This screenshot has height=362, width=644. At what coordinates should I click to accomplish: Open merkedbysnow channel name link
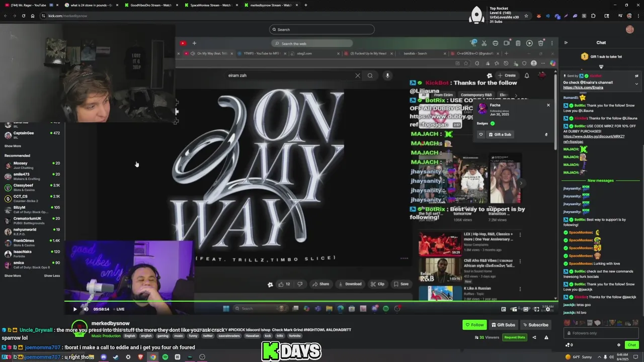[110, 323]
